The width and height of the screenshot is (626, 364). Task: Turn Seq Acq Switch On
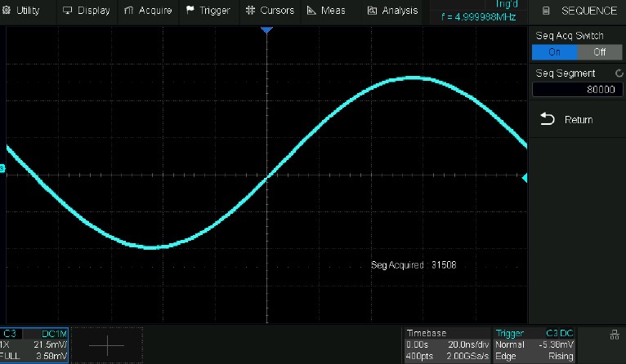click(554, 51)
